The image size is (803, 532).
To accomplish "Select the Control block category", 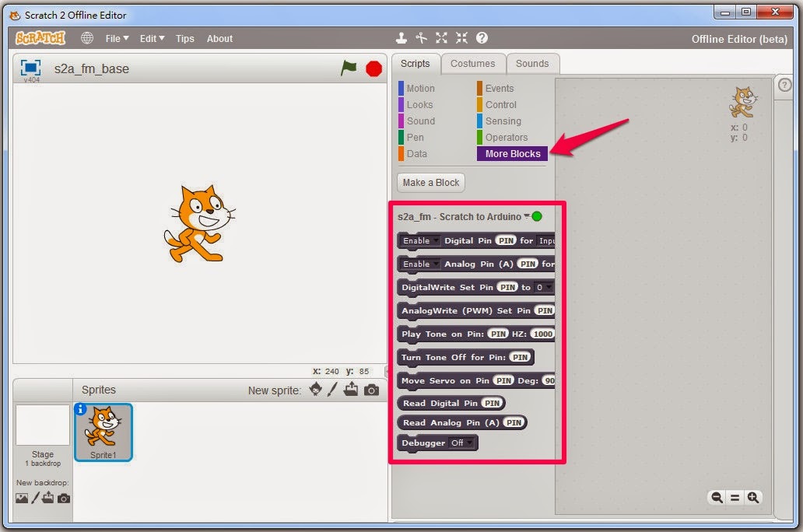I will pyautogui.click(x=501, y=104).
